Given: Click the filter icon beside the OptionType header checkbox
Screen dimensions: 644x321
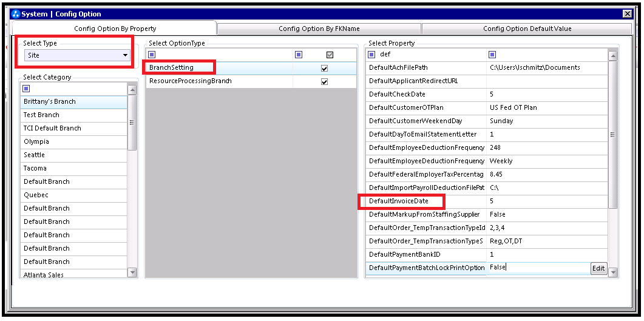Looking at the screenshot, I should coord(299,55).
